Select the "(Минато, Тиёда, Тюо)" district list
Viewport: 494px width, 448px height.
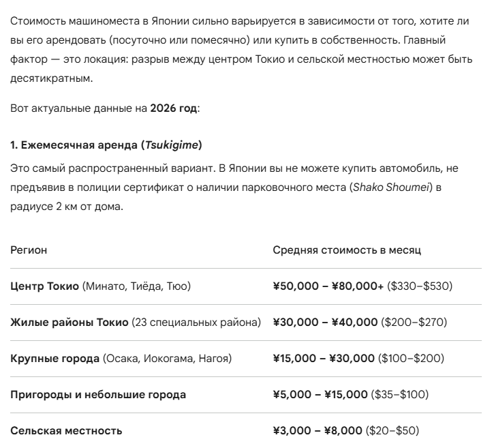click(x=136, y=286)
